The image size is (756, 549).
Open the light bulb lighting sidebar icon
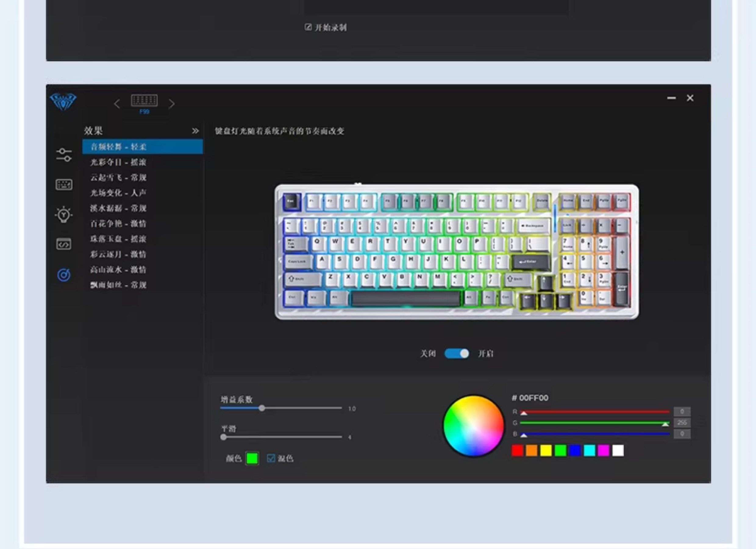(64, 214)
